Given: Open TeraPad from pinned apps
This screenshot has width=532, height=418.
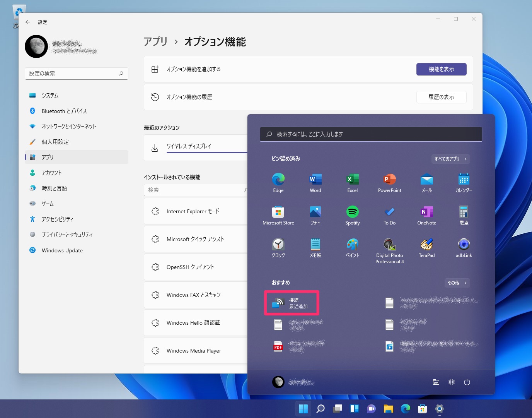Looking at the screenshot, I should click(x=426, y=248).
